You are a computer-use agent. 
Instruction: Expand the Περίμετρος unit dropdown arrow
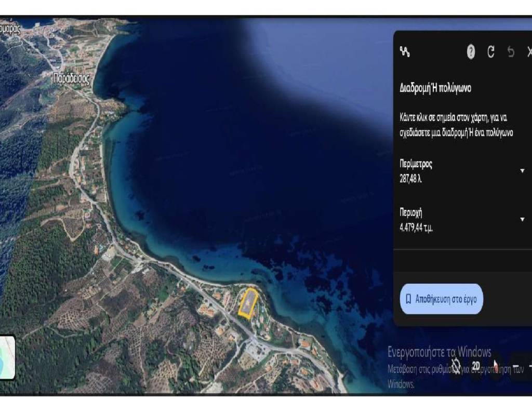(x=522, y=171)
